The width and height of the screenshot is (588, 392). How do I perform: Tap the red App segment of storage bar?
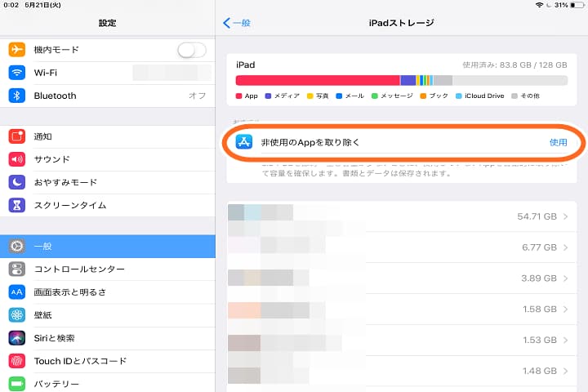coord(318,80)
